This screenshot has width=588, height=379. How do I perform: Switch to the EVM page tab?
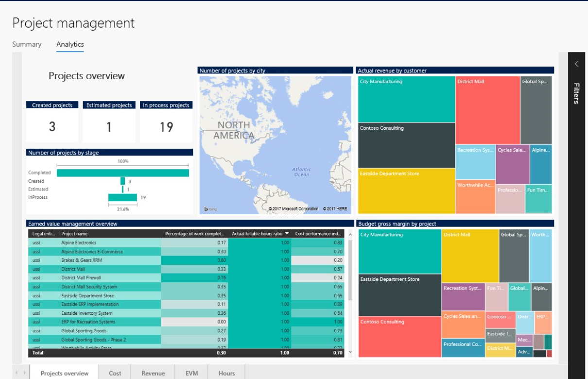pyautogui.click(x=191, y=373)
